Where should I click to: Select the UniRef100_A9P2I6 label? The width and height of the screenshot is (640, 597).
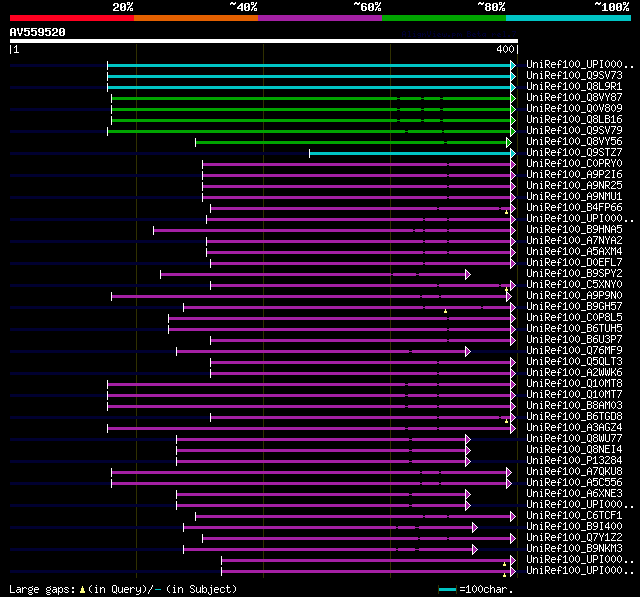click(574, 175)
